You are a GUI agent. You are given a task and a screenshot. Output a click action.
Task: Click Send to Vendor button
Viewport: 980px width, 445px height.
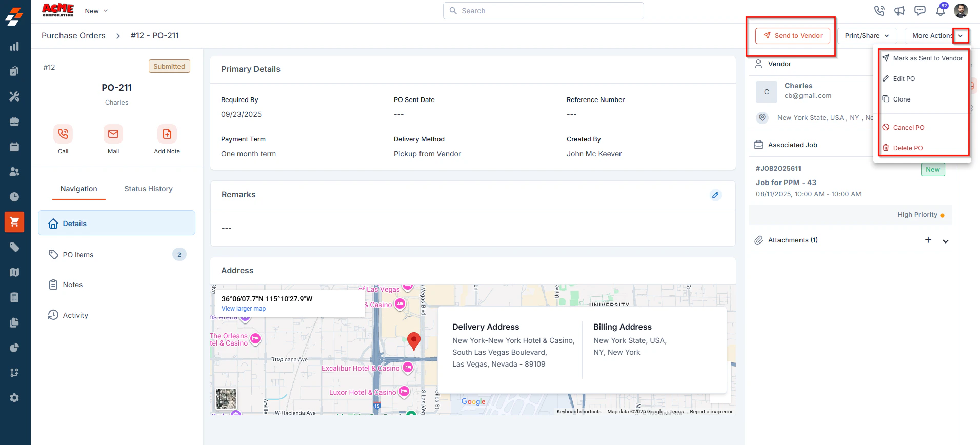coord(792,36)
